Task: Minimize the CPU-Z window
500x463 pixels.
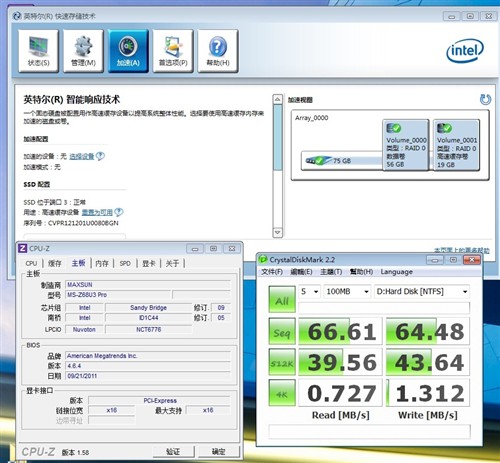Action: 195,249
